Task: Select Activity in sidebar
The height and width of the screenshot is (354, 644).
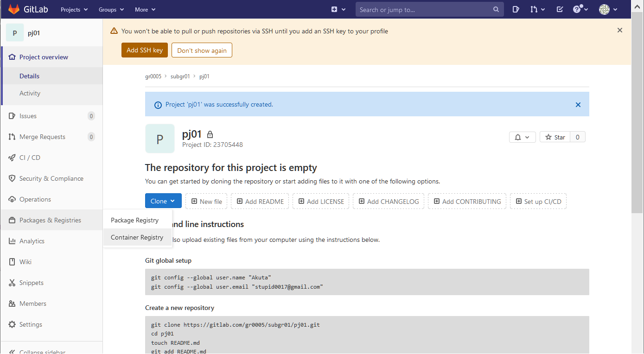Action: tap(51, 93)
